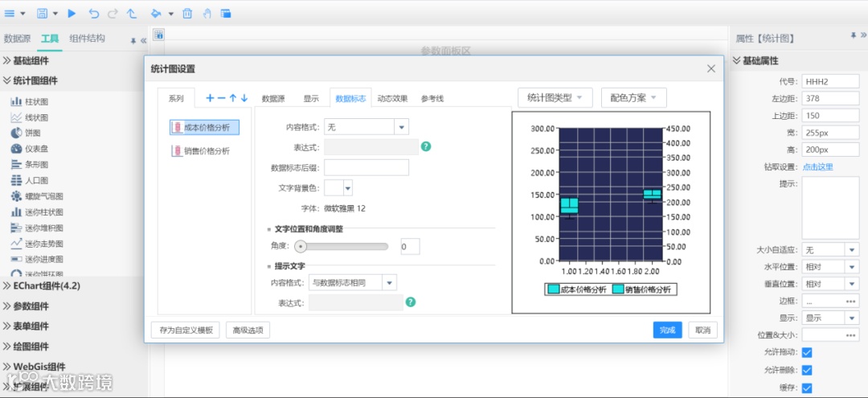Run preview with the play icon
Image resolution: width=868 pixels, height=398 pixels.
click(72, 14)
